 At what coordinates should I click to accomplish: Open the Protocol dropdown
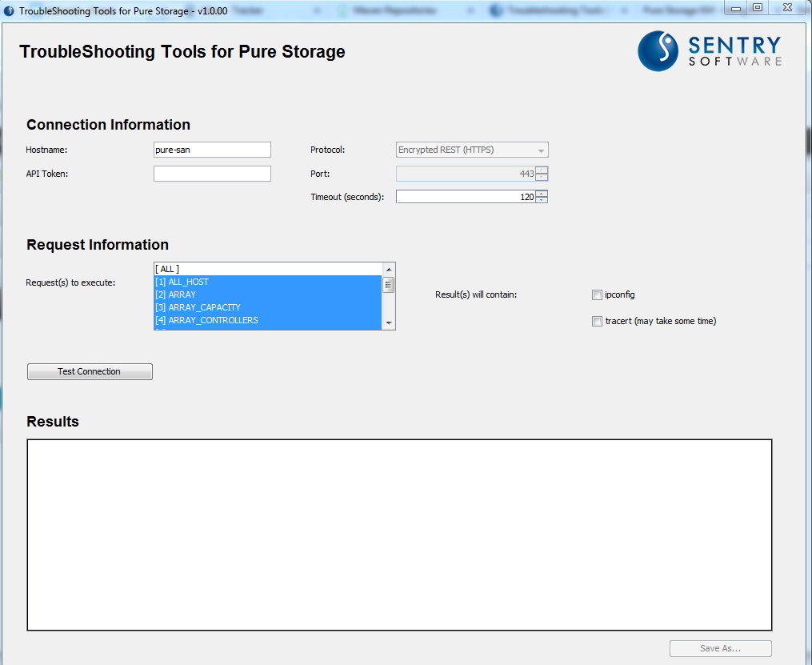pyautogui.click(x=542, y=150)
